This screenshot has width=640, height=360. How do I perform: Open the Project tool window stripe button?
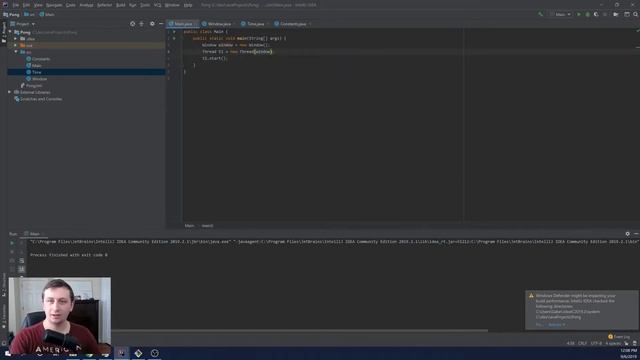4,33
